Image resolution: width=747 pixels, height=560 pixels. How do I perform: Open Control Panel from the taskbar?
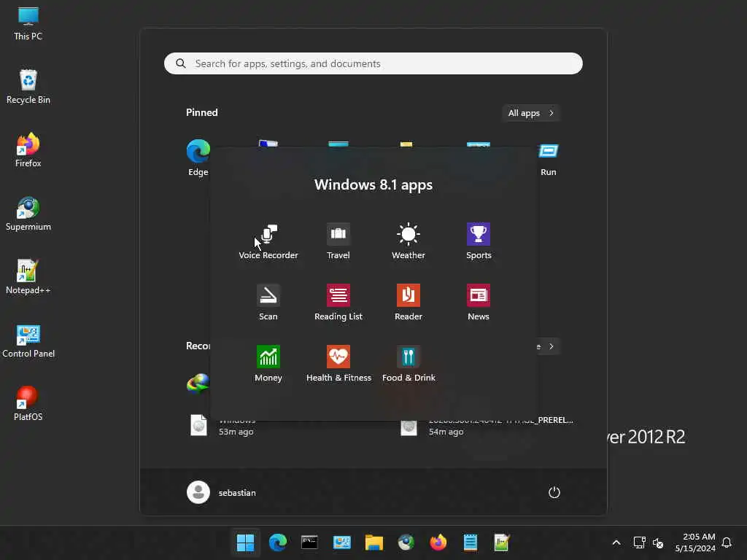pyautogui.click(x=341, y=542)
